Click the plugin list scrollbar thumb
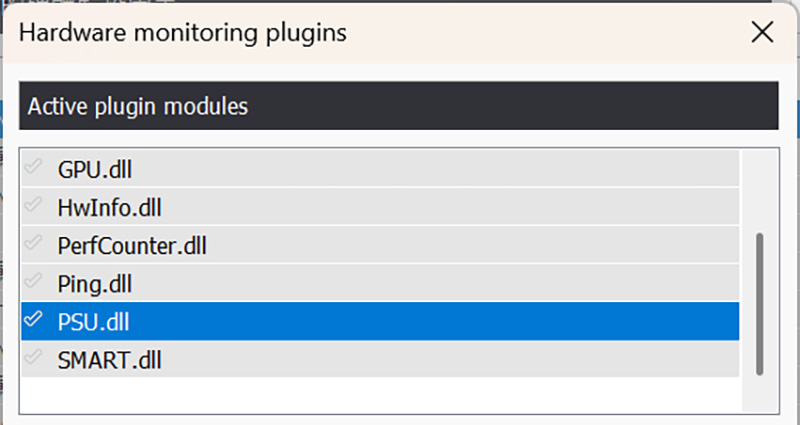800x425 pixels. pyautogui.click(x=760, y=305)
